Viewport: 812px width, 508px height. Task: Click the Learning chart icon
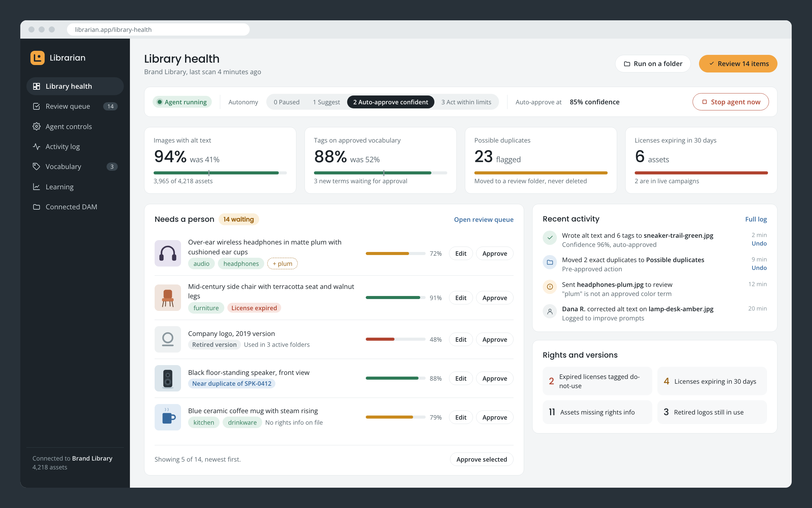click(37, 187)
